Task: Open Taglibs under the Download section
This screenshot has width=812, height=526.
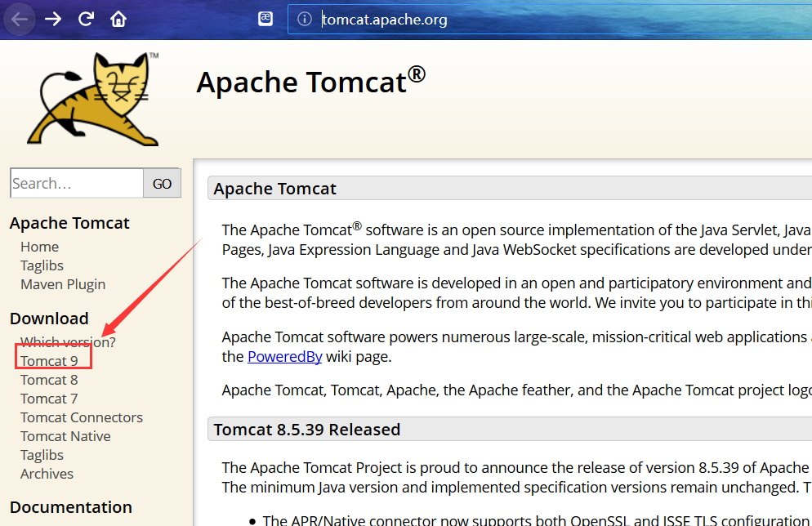Action: click(42, 455)
